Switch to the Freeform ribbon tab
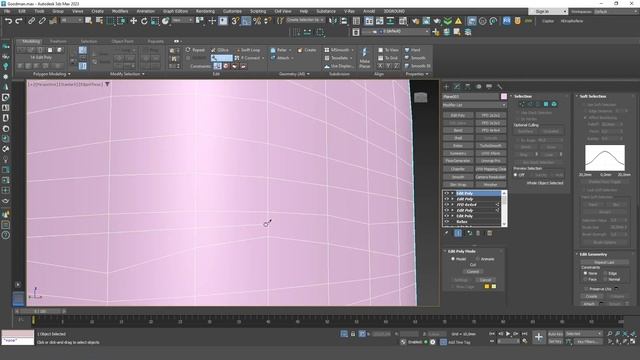Viewport: 640px width, 360px height. click(x=58, y=41)
